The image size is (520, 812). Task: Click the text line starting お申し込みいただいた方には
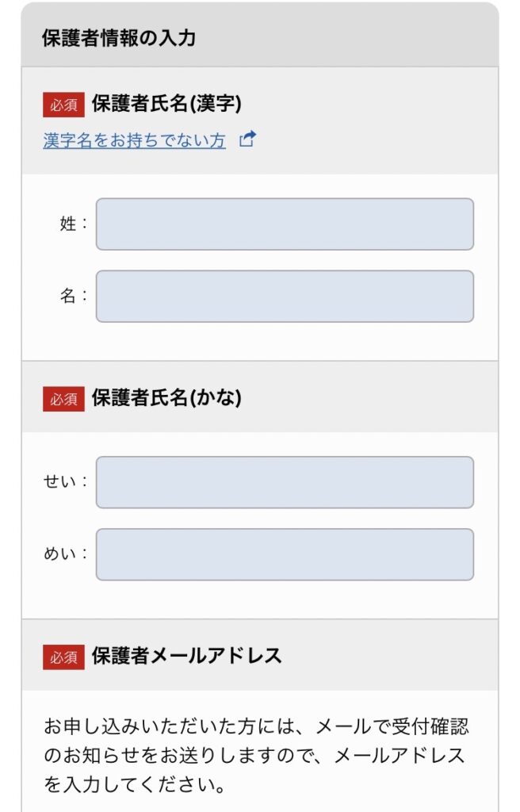(256, 726)
